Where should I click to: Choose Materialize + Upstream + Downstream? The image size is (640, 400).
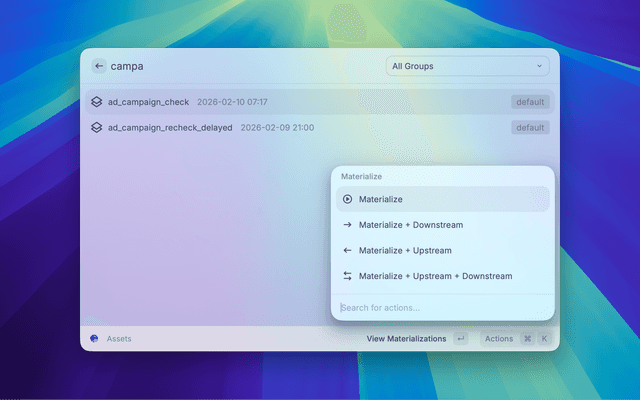[x=435, y=277]
